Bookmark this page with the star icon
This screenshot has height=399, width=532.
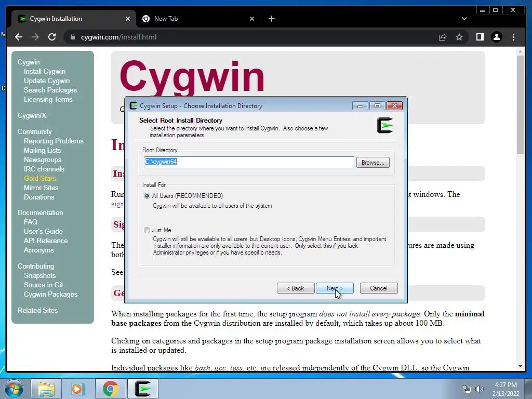click(x=459, y=37)
